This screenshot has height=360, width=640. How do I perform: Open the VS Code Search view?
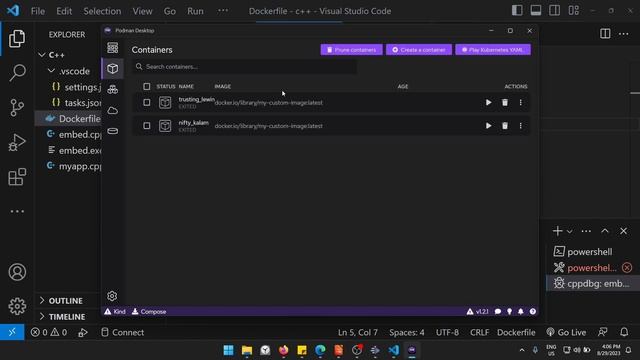(x=17, y=73)
